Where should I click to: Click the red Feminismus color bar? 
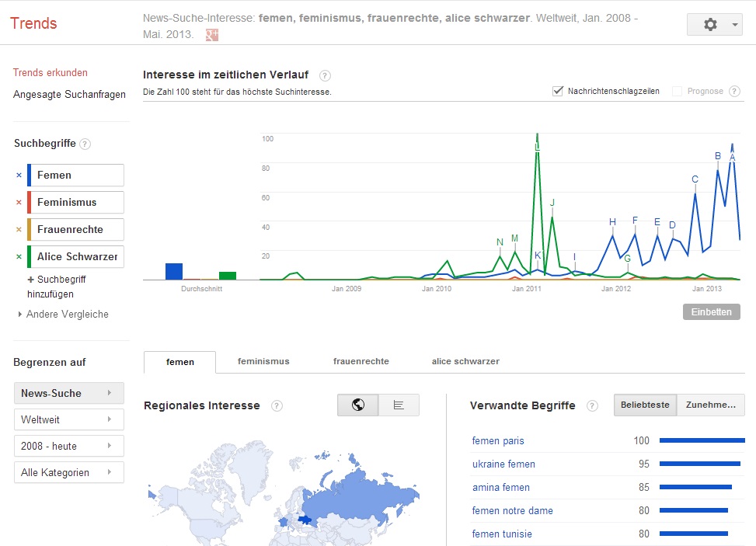(x=29, y=203)
